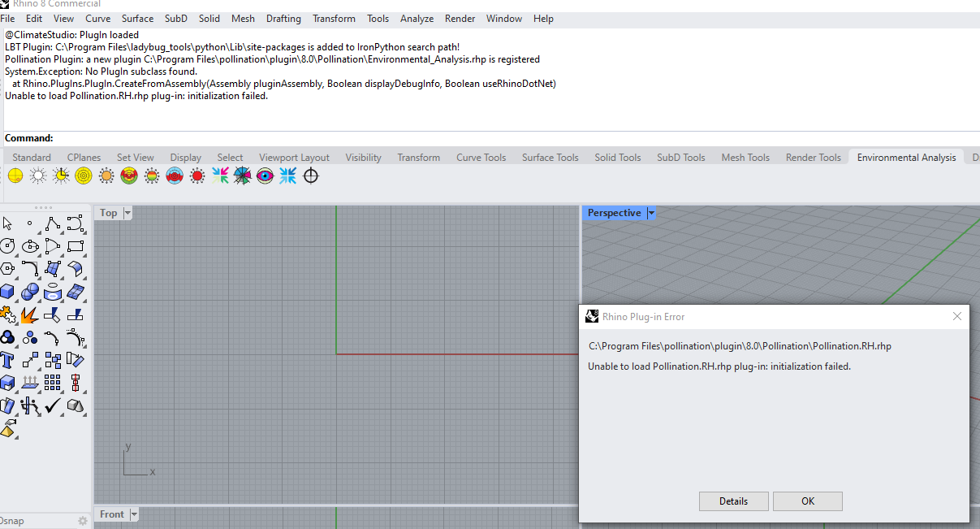The height and width of the screenshot is (529, 980).
Task: Open the SubD menu
Action: tap(175, 19)
